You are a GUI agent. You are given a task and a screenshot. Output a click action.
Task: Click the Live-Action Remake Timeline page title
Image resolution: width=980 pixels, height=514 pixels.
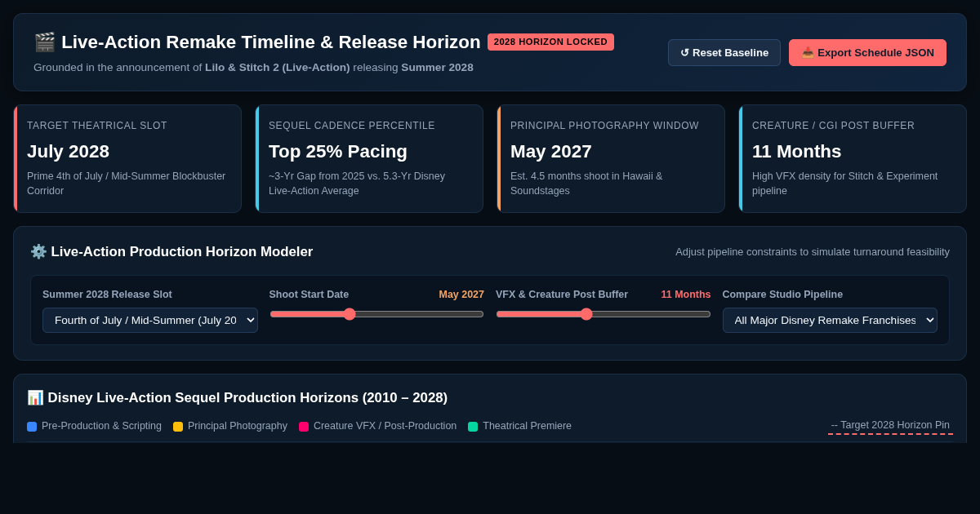271,42
